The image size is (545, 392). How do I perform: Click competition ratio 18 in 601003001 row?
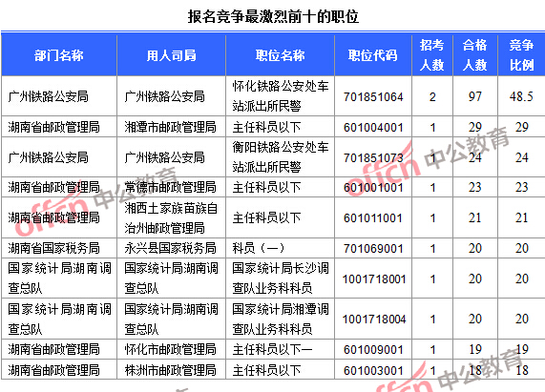click(522, 370)
